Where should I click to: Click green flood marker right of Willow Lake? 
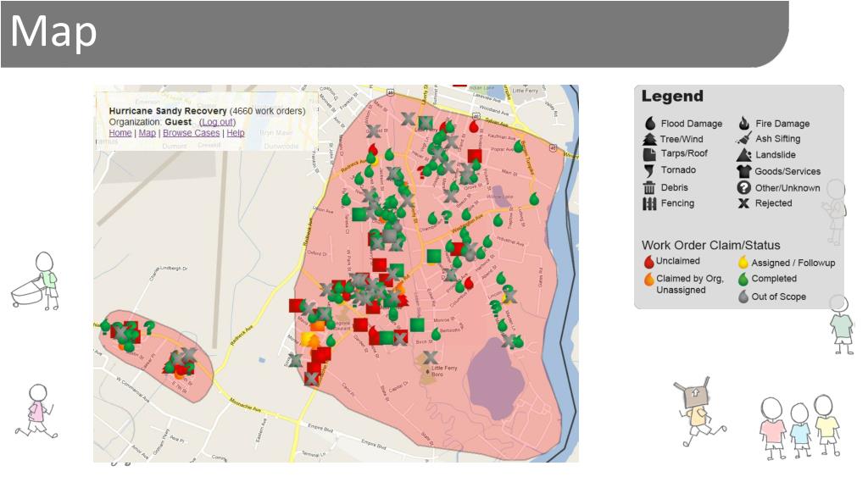pyautogui.click(x=534, y=198)
